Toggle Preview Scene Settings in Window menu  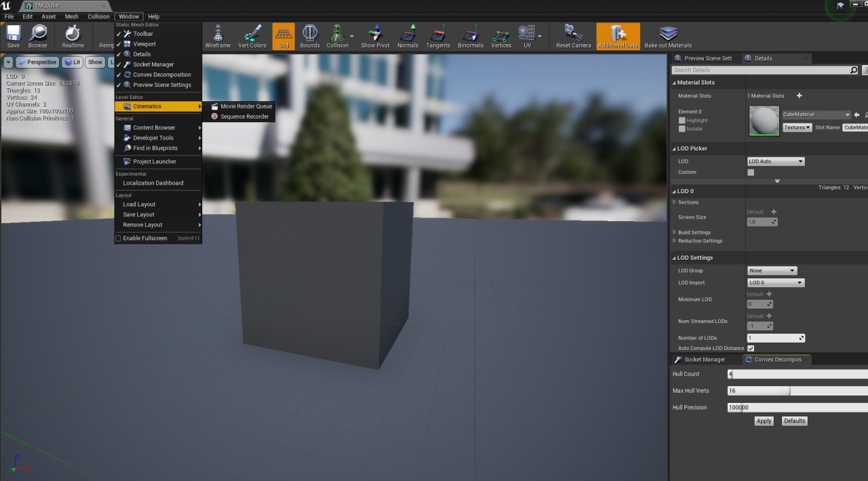coord(158,85)
